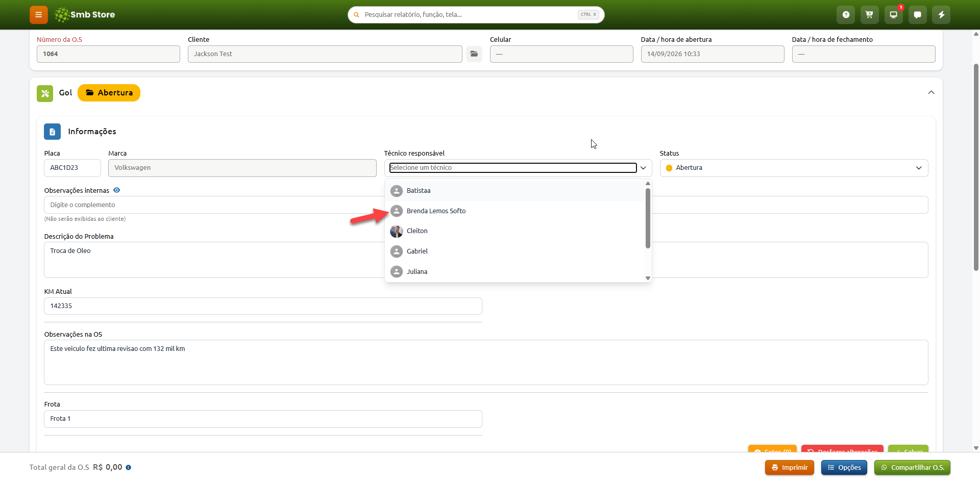Screen dimensions: 980x482
Task: Toggle the eye icon for Observações internas
Action: click(x=116, y=190)
